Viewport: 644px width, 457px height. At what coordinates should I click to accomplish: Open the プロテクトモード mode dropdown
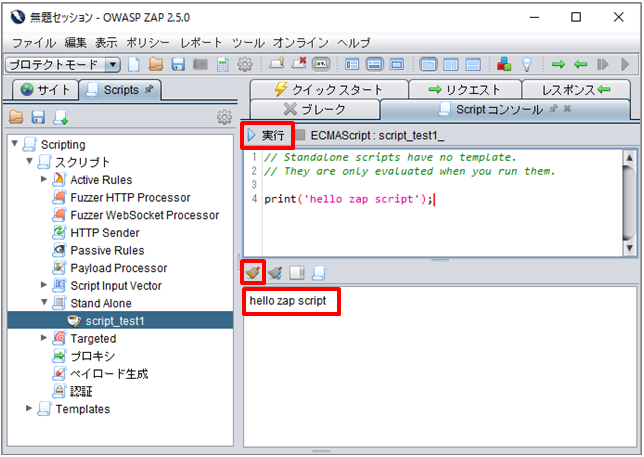112,64
